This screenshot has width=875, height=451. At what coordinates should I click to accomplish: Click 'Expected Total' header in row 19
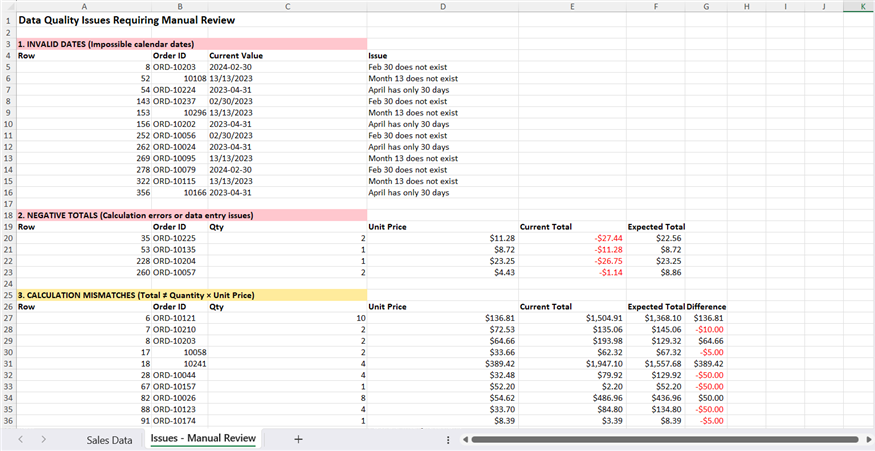(656, 227)
